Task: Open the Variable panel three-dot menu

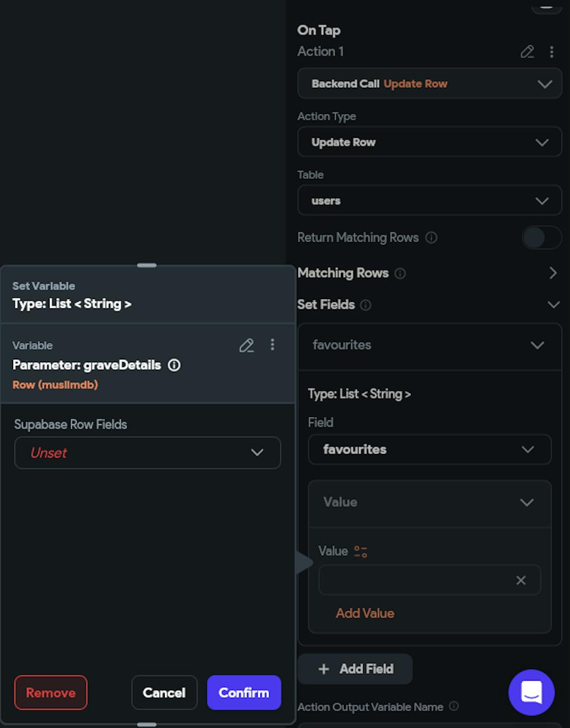Action: [x=272, y=345]
